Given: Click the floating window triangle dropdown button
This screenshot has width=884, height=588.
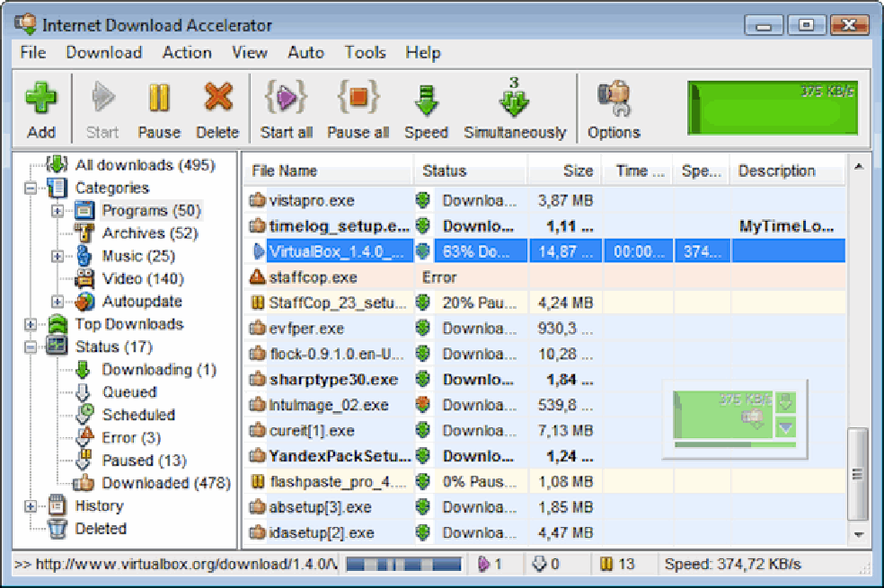Looking at the screenshot, I should (x=786, y=428).
